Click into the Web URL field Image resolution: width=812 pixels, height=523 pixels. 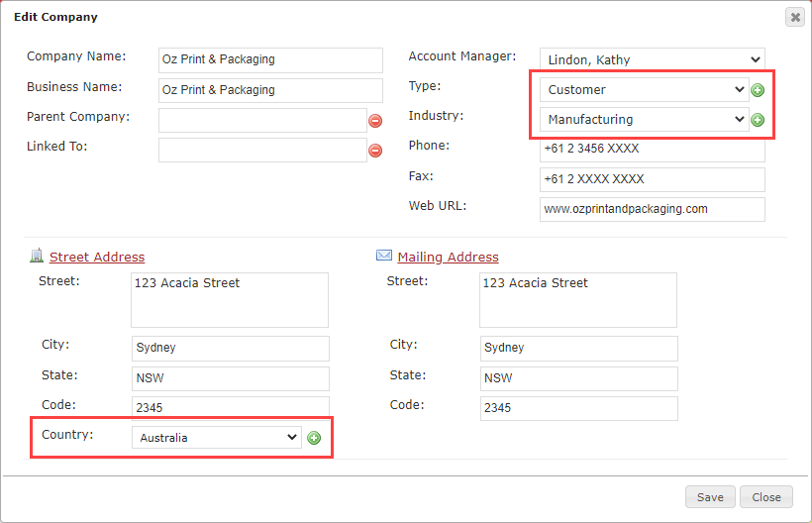652,209
